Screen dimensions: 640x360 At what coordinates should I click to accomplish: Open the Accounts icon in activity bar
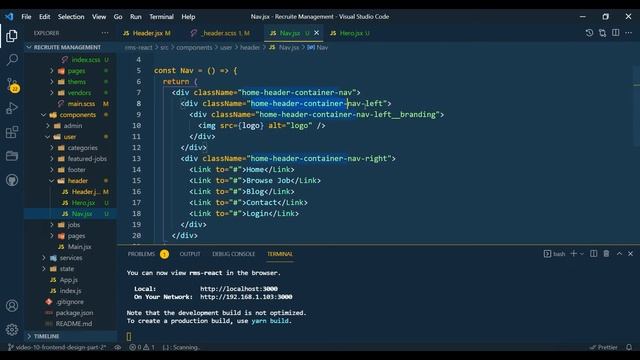(12, 306)
